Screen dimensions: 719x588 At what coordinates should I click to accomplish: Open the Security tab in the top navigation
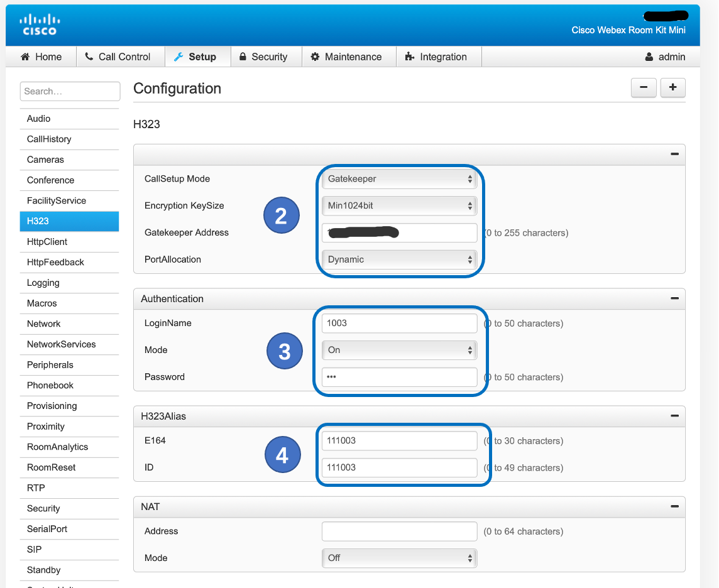(266, 57)
